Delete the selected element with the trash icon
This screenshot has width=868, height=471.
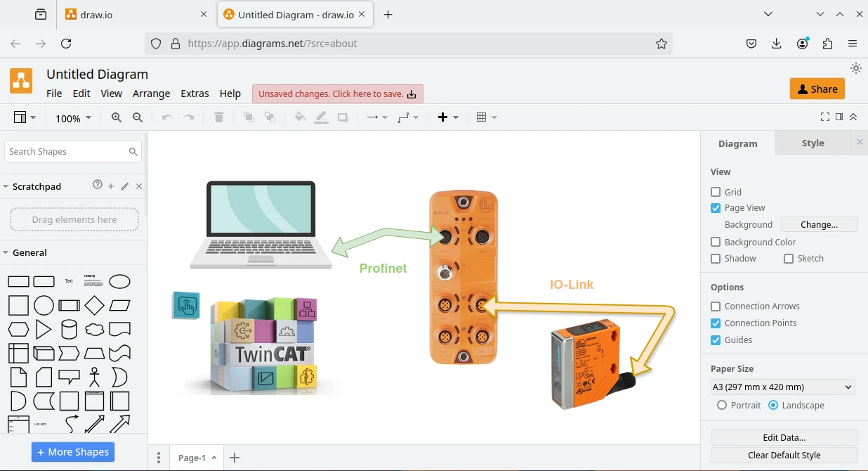[x=219, y=117]
